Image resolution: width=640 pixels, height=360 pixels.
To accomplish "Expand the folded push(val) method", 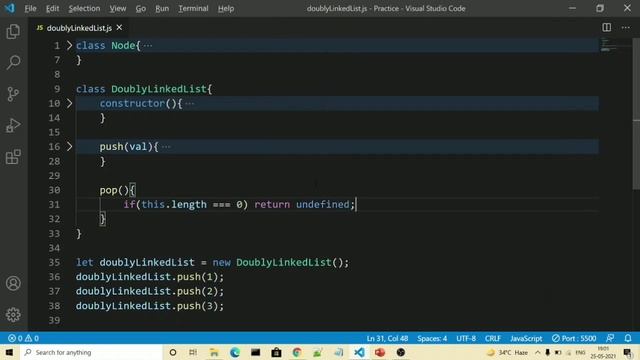I will [69, 147].
